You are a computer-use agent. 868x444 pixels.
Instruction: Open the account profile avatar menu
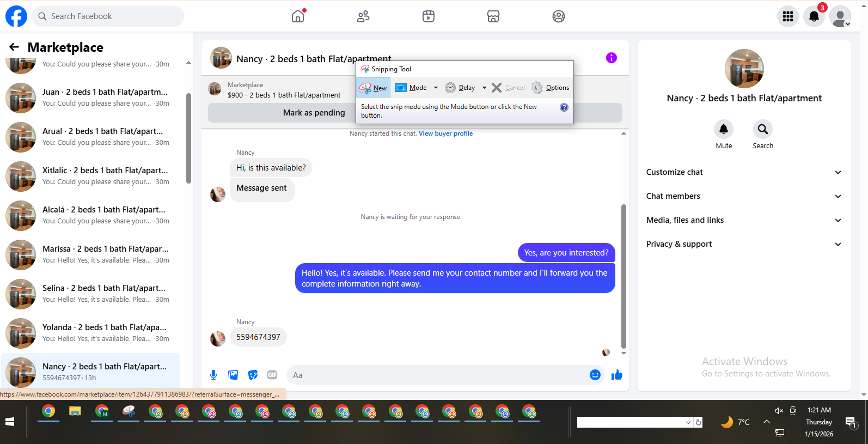840,16
